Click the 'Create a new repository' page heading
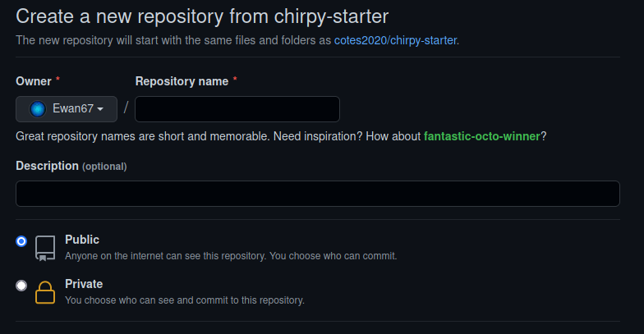The image size is (644, 334). pos(202,16)
